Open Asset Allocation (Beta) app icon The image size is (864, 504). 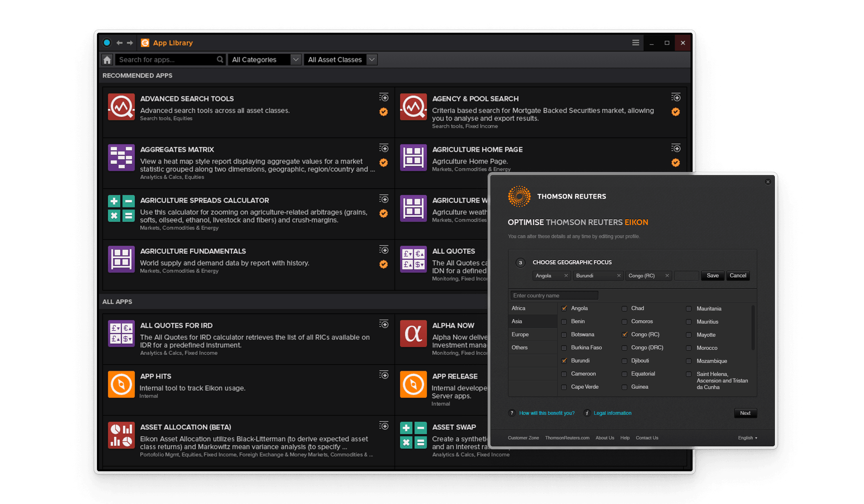[x=121, y=435]
